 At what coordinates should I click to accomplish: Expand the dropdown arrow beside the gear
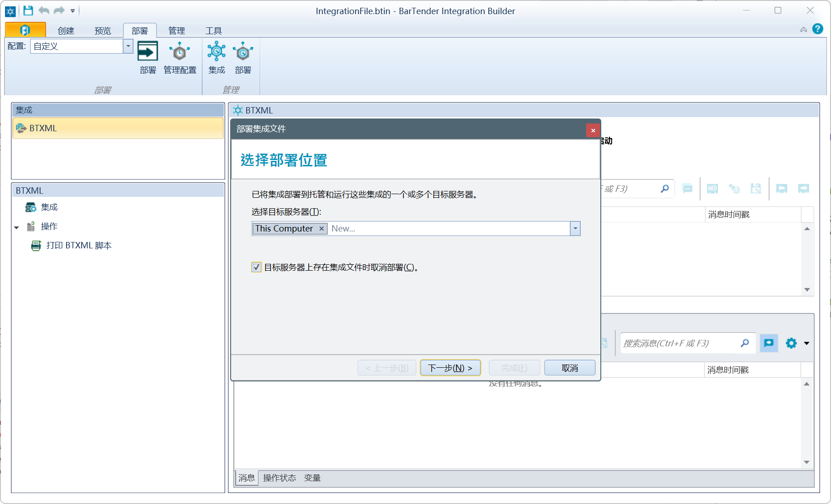point(807,344)
